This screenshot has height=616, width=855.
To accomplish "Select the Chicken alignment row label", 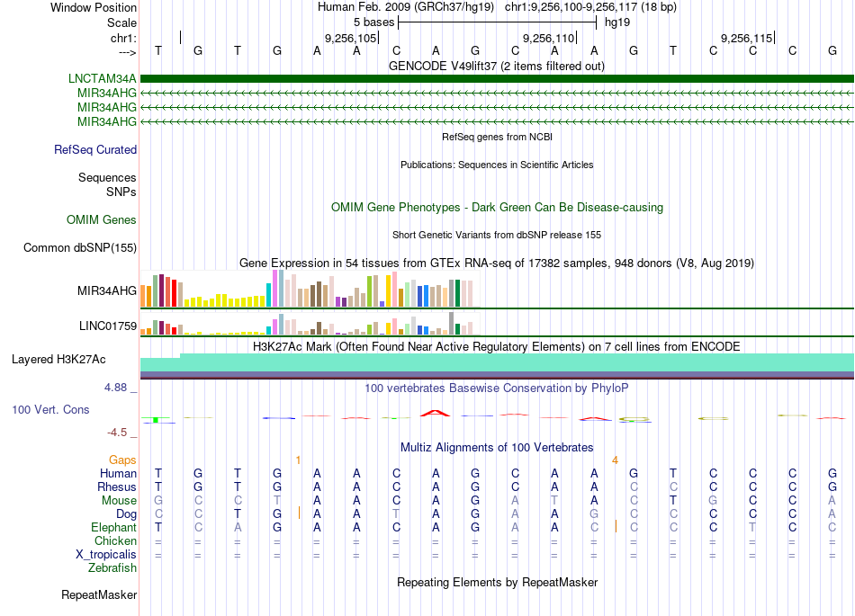I will click(x=115, y=540).
